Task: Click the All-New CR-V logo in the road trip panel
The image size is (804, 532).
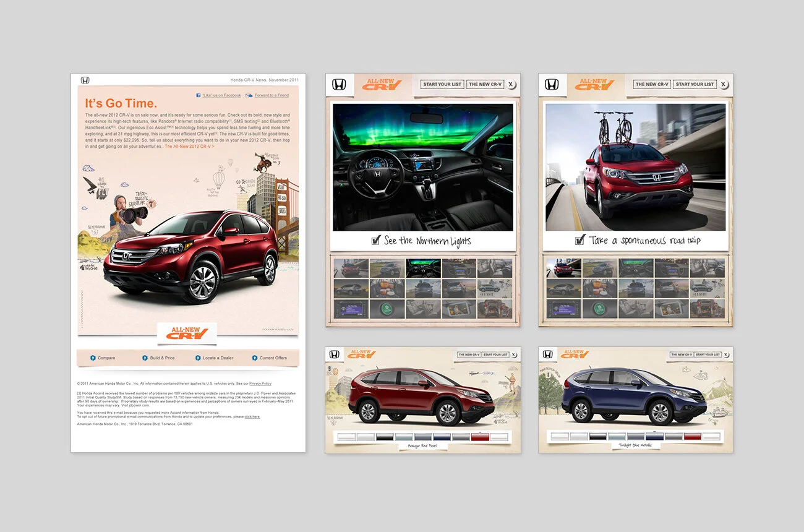Action: [594, 84]
